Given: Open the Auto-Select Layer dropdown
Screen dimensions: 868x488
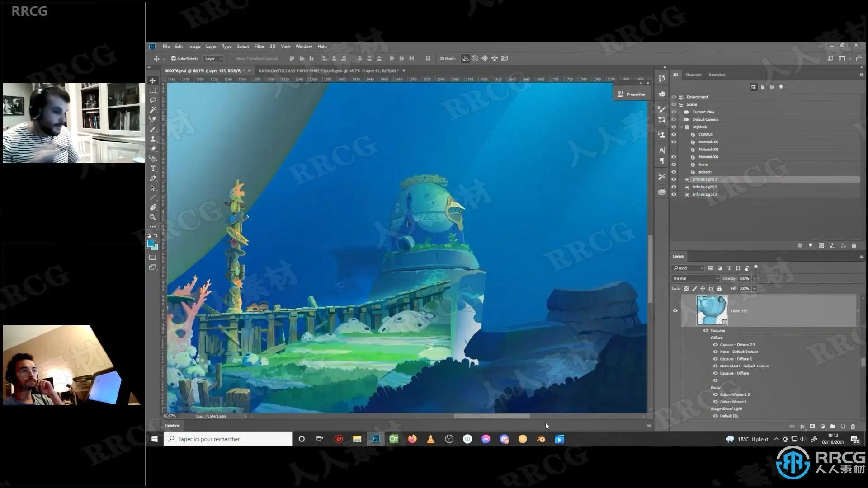Looking at the screenshot, I should click(214, 58).
